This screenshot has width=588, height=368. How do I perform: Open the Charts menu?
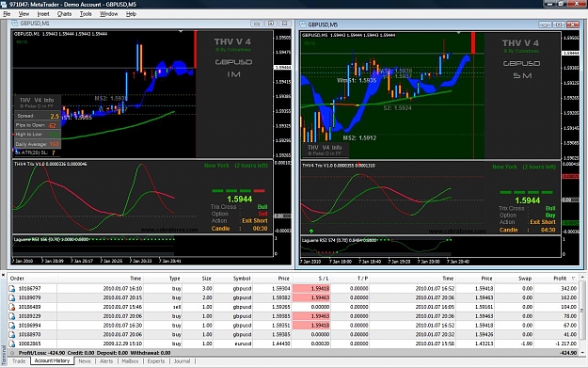pos(64,14)
